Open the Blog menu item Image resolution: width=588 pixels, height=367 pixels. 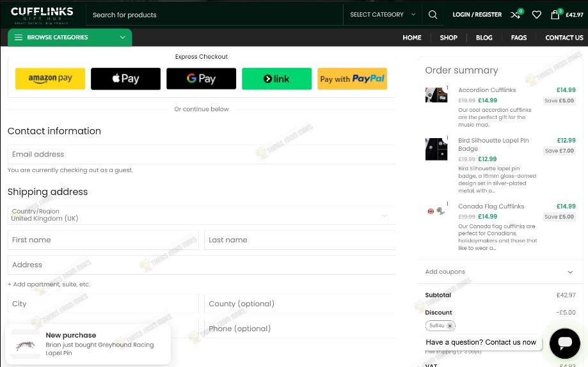point(484,38)
